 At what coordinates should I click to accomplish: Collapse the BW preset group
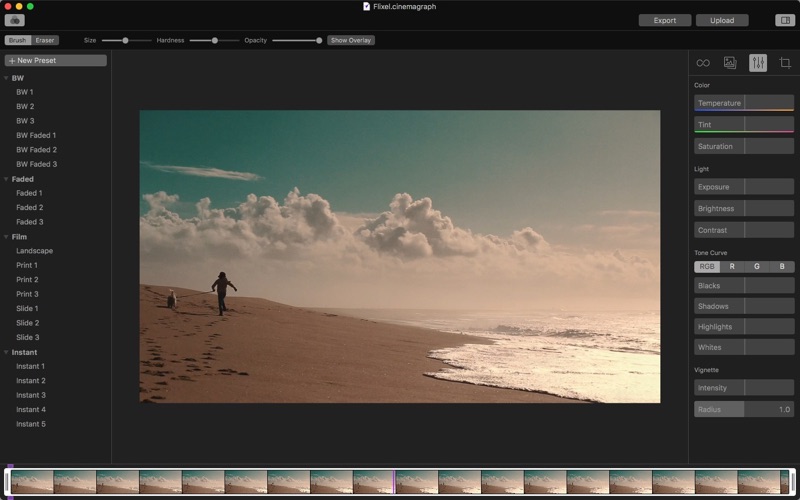(6, 78)
